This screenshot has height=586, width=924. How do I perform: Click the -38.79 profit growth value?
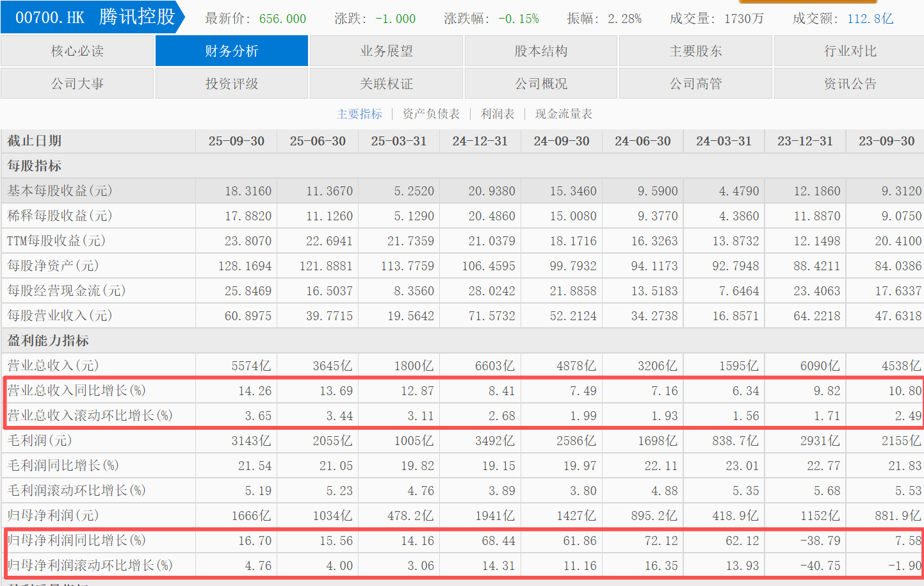pos(820,541)
